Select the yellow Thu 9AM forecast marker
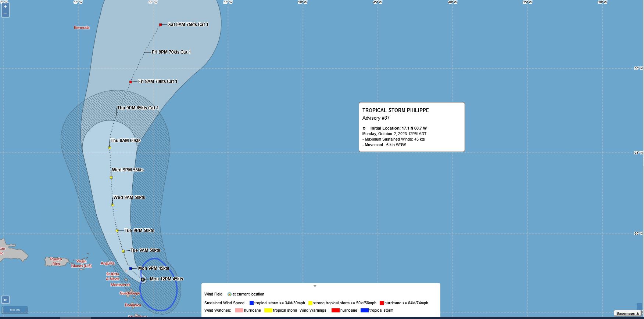The height and width of the screenshot is (319, 644). pos(110,148)
